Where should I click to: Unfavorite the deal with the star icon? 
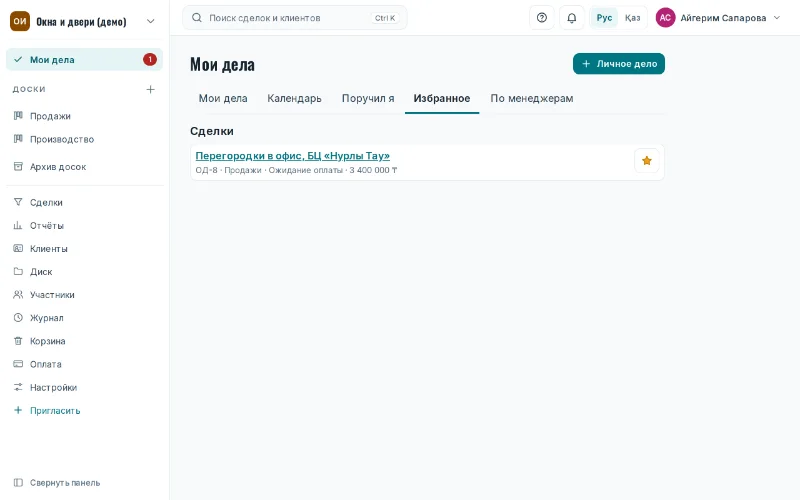point(647,161)
